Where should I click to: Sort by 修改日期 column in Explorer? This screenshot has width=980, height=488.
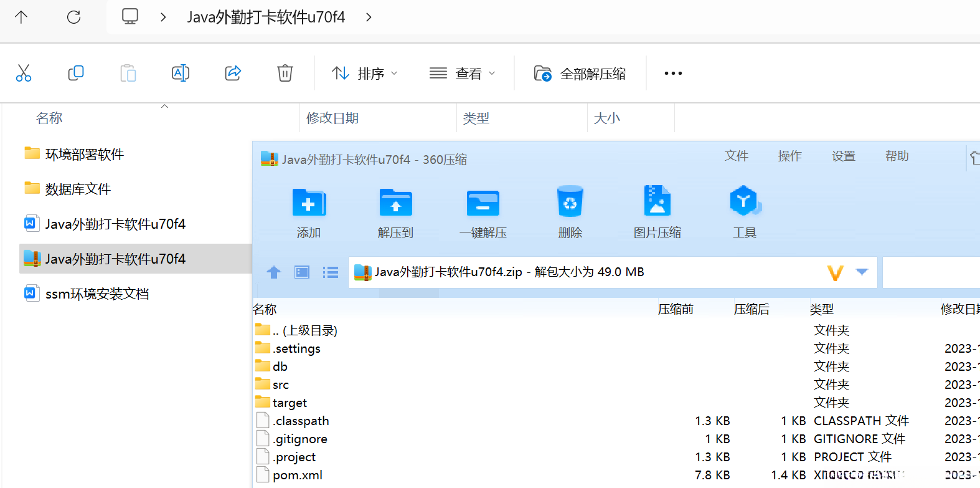(x=332, y=118)
